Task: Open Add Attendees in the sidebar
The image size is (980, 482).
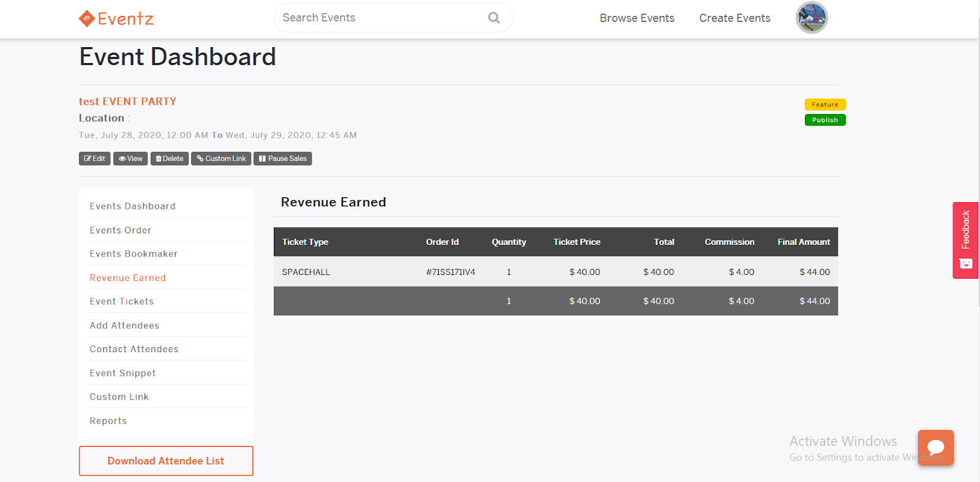Action: 124,326
